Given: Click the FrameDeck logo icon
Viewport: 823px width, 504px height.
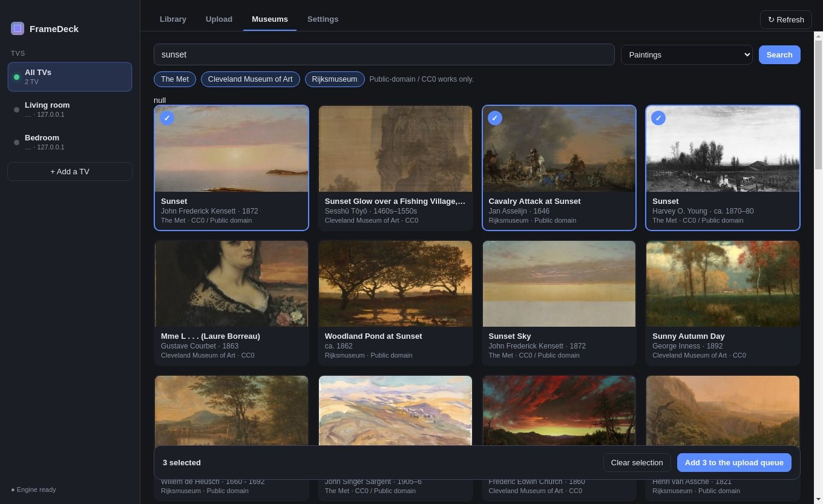Looking at the screenshot, I should pos(18,28).
